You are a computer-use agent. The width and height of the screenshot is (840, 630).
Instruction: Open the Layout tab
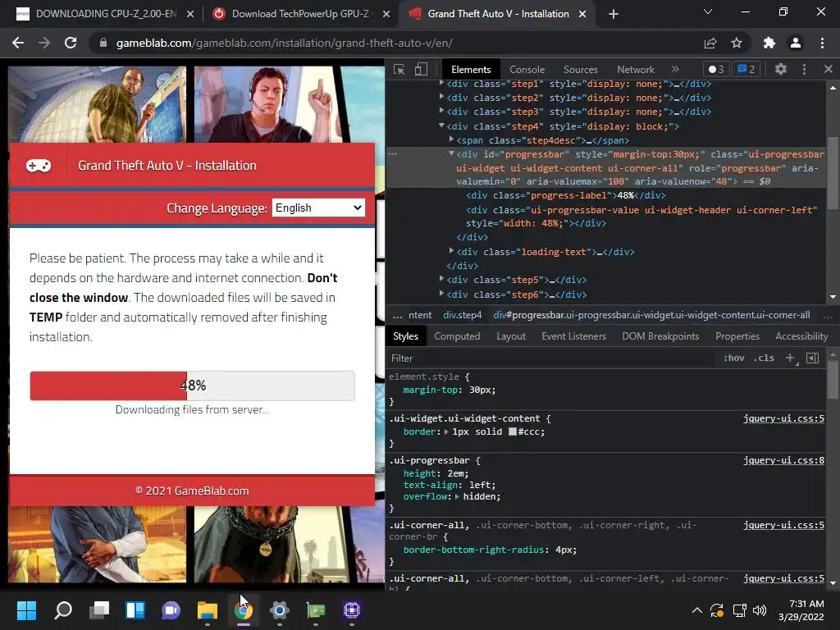tap(511, 336)
